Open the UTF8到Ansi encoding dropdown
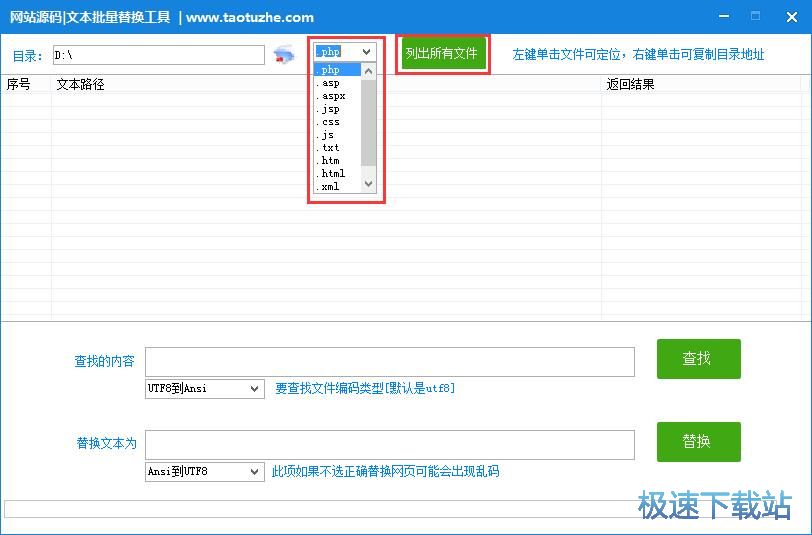This screenshot has width=812, height=535. (205, 388)
